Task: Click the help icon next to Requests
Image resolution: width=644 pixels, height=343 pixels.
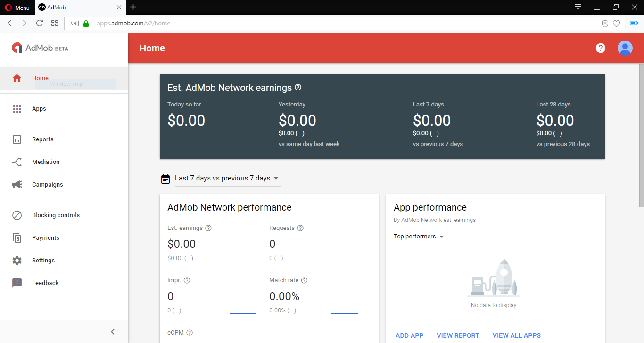Action: point(300,228)
